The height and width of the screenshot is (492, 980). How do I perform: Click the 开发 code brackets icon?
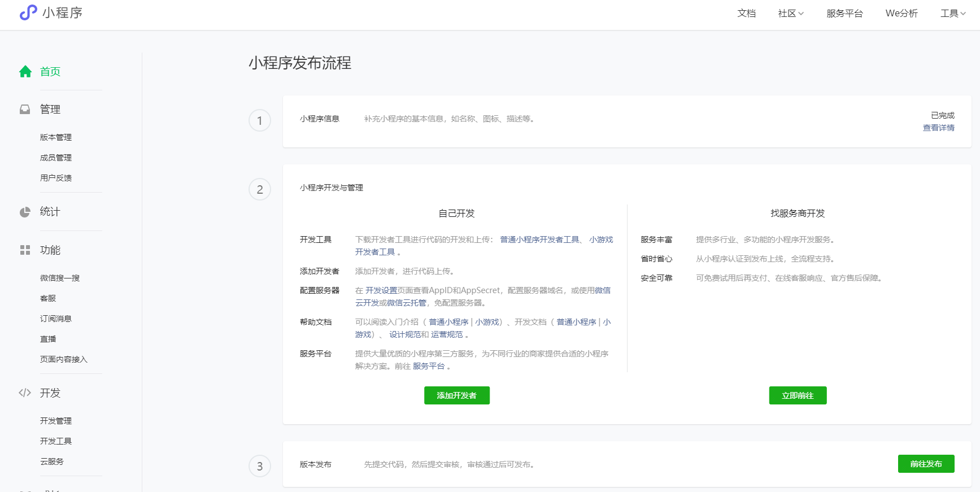[x=25, y=393]
